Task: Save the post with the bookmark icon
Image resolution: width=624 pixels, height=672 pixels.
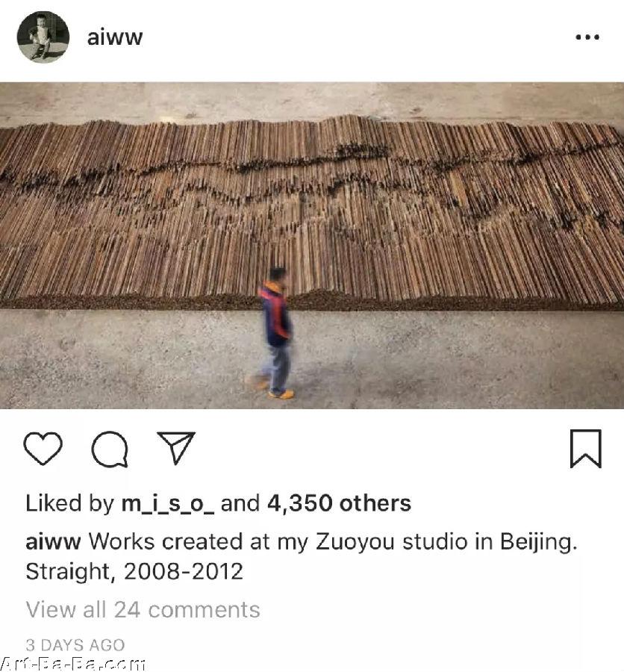Action: pyautogui.click(x=586, y=448)
